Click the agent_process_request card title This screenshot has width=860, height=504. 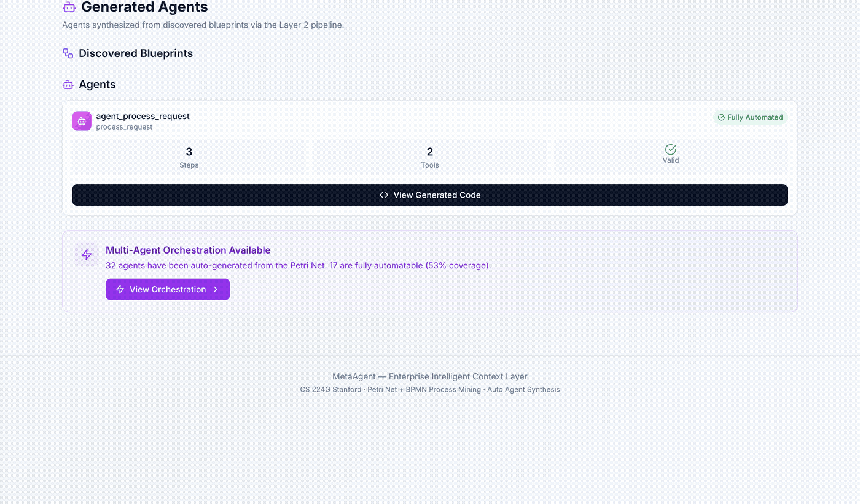coord(143,116)
